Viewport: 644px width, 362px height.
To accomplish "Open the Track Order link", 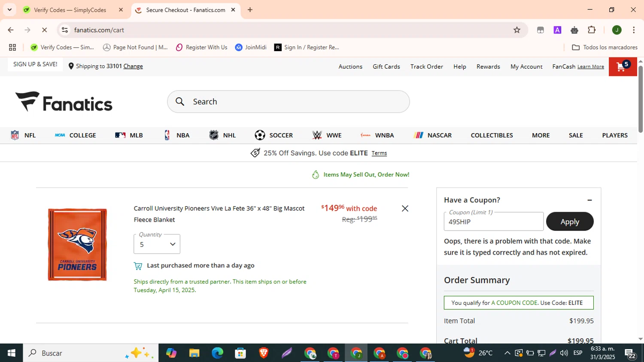I will tap(426, 67).
